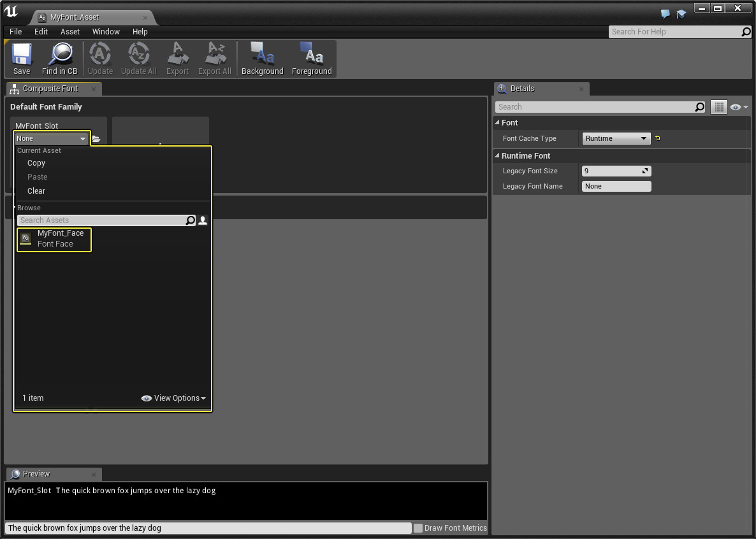The height and width of the screenshot is (539, 756).
Task: Toggle the Details eye visibility options
Action: (x=739, y=107)
